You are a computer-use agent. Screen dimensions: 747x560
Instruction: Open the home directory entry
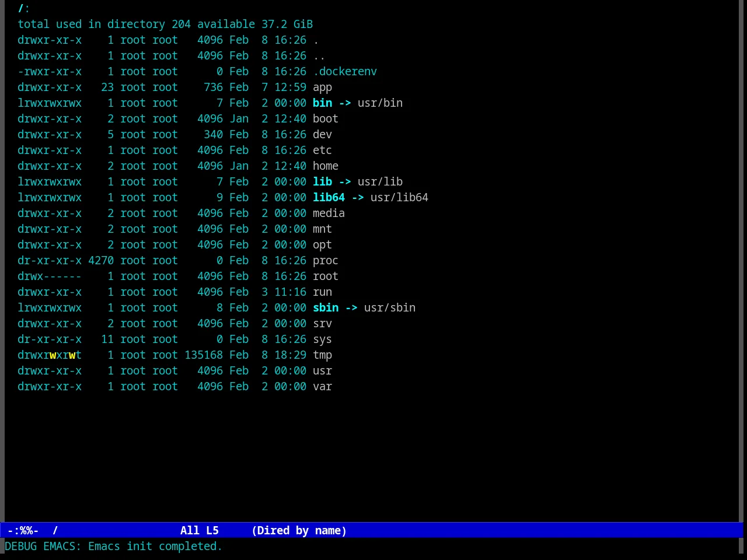(x=326, y=166)
